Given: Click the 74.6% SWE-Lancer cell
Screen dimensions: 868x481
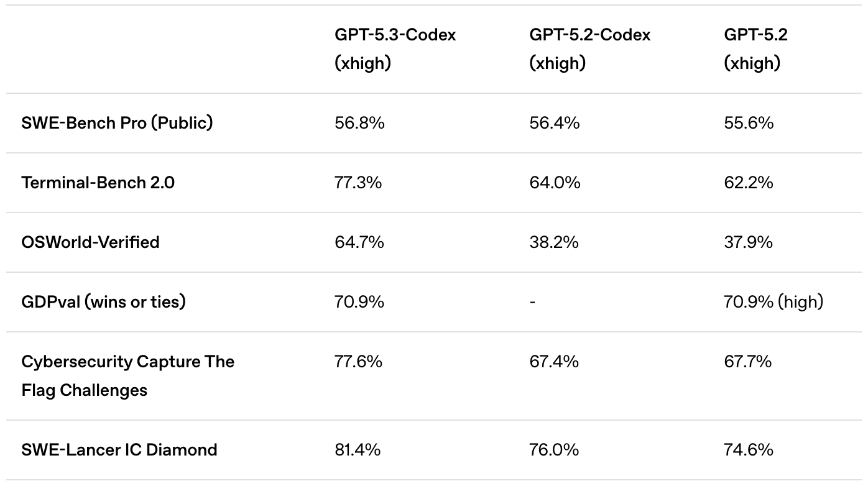Looking at the screenshot, I should point(749,450).
